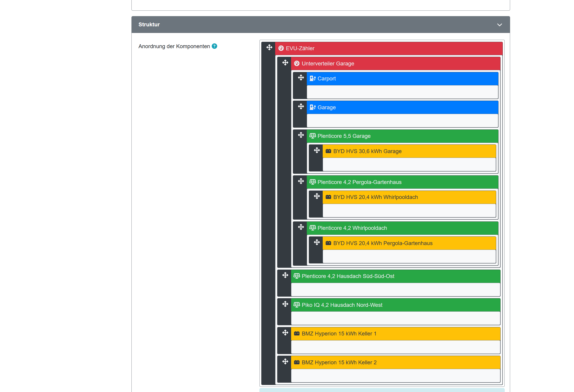The height and width of the screenshot is (392, 574).
Task: Select Plenticore 4,2 Pergola-Gartenhaus inverter row
Action: pyautogui.click(x=359, y=182)
